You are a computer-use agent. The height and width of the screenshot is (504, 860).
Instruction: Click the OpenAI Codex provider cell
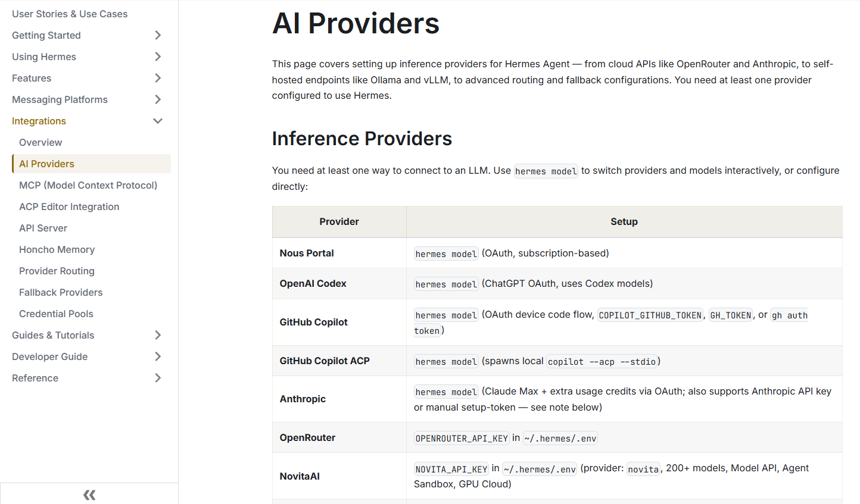tap(339, 283)
